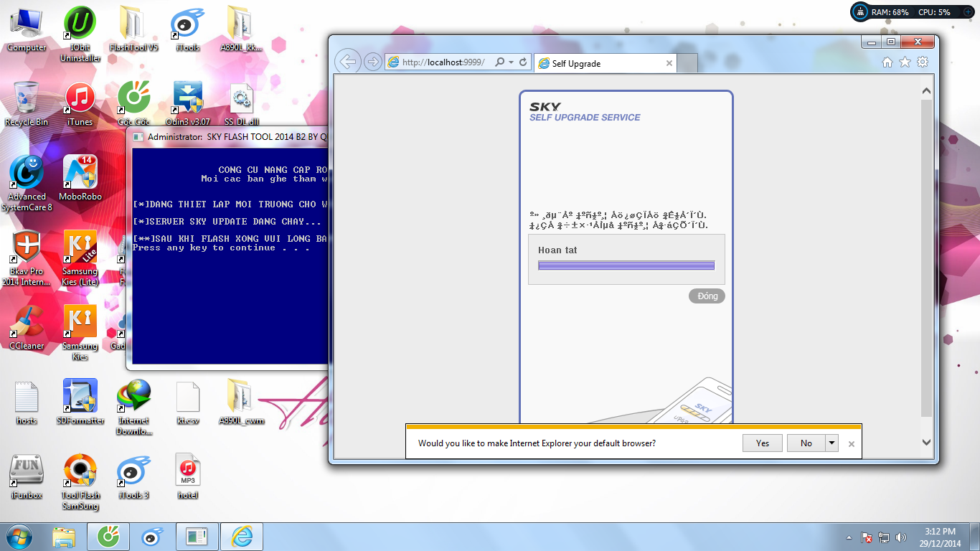
Task: Open the Tools gear icon
Action: coord(923,62)
